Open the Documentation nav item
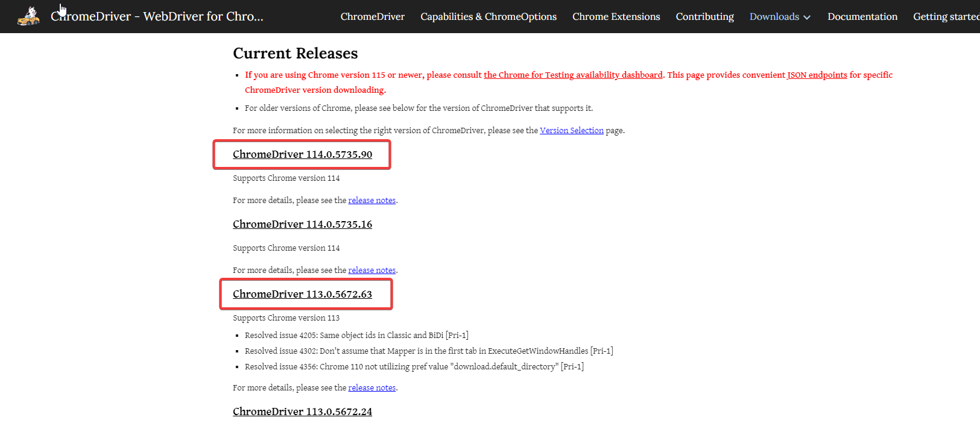 tap(862, 17)
